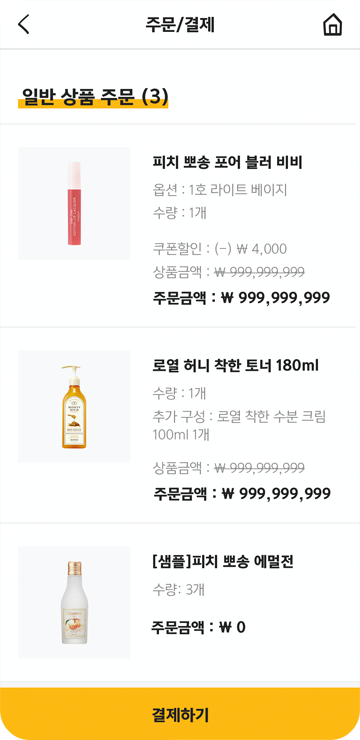Viewport: 360px width, 740px height.
Task: Click the strikethrough 상품금액 on first item
Action: click(x=229, y=272)
